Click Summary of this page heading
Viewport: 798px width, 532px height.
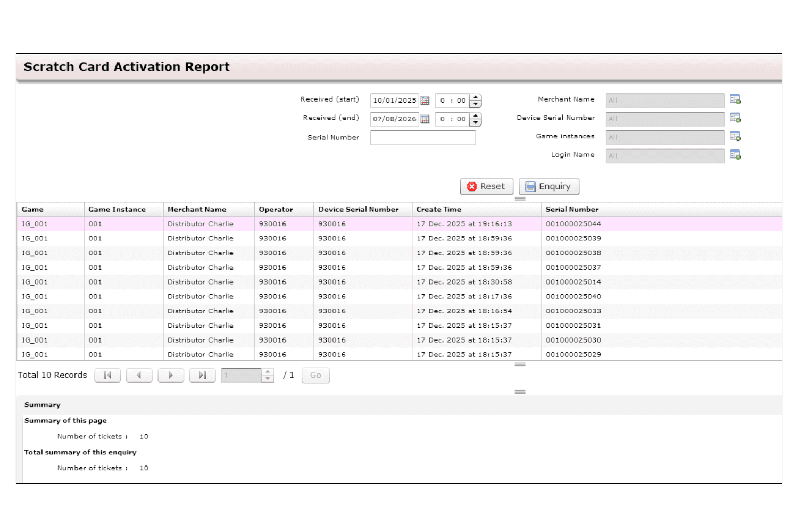(x=65, y=421)
